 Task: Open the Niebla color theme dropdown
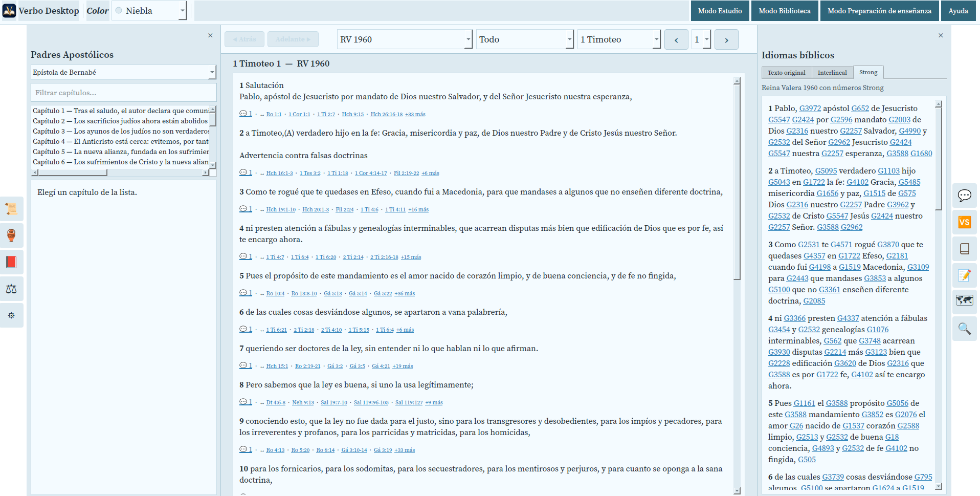(x=149, y=11)
